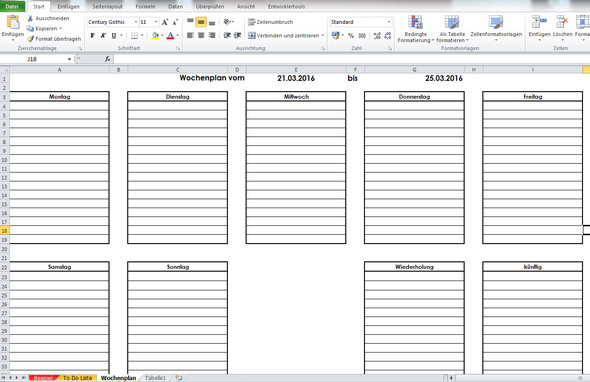Image resolution: width=590 pixels, height=382 pixels.
Task: Open the To Do Liste sheet tab
Action: [78, 378]
